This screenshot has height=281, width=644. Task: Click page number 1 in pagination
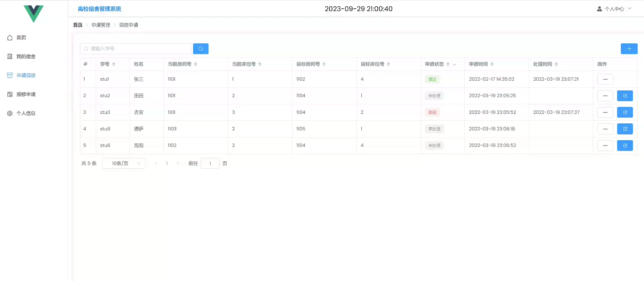tap(167, 163)
